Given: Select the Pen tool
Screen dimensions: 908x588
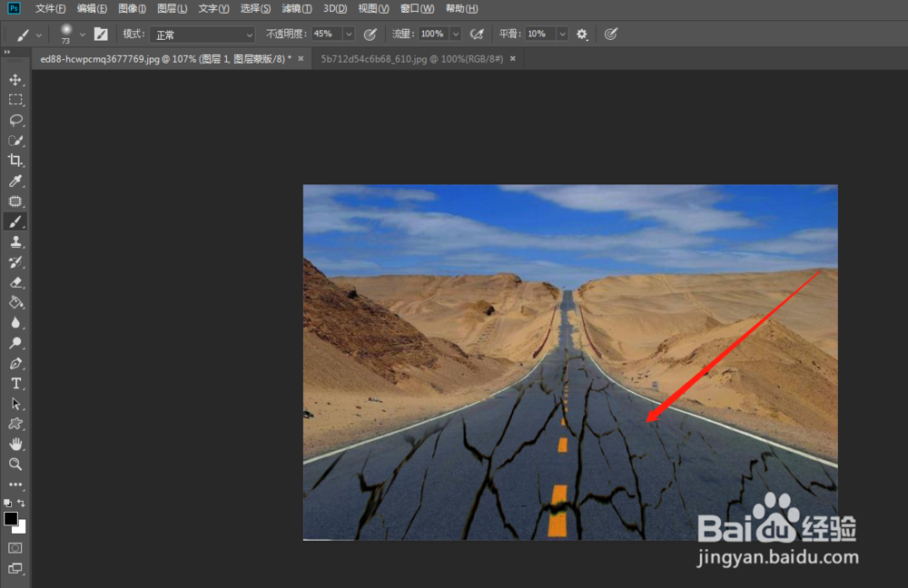Looking at the screenshot, I should pyautogui.click(x=15, y=364).
